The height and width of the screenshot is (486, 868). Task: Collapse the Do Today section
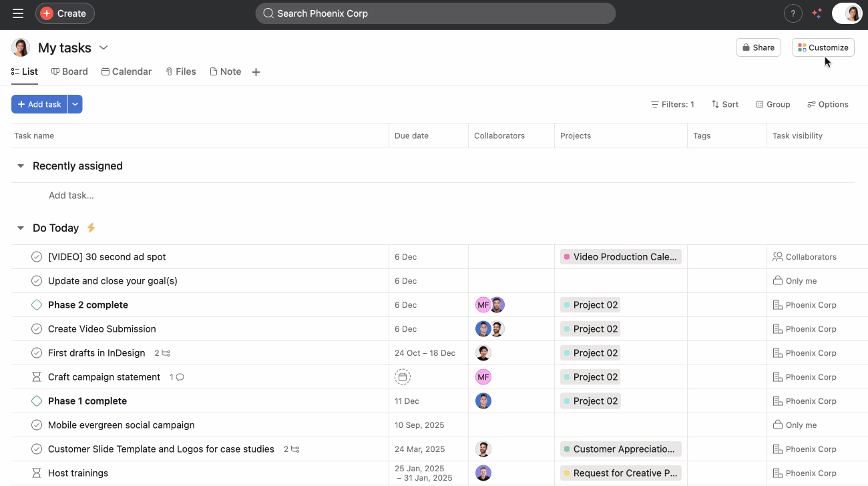20,228
